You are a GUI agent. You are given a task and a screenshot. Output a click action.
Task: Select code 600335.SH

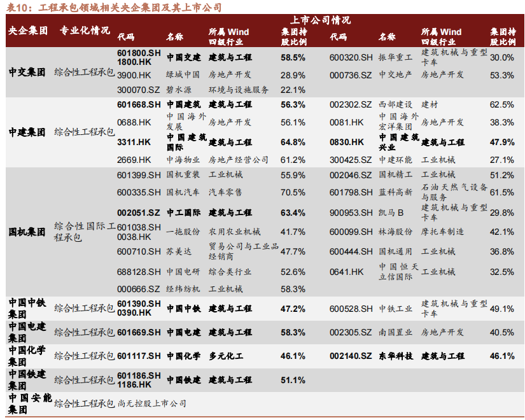[x=139, y=192]
